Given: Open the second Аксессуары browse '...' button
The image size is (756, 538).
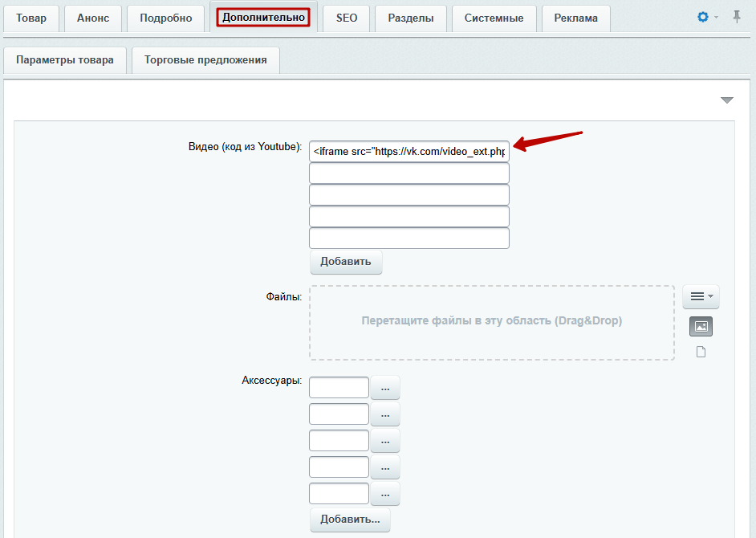Looking at the screenshot, I should (385, 414).
